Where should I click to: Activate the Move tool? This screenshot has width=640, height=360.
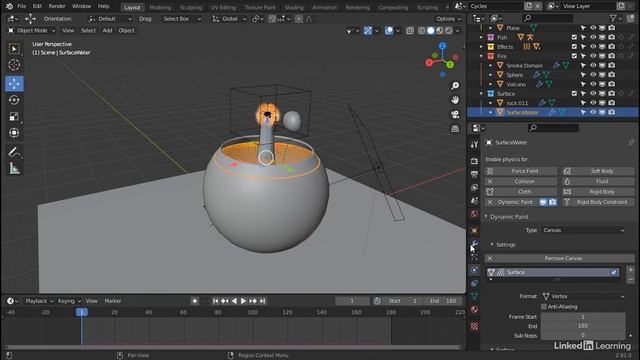click(x=14, y=83)
